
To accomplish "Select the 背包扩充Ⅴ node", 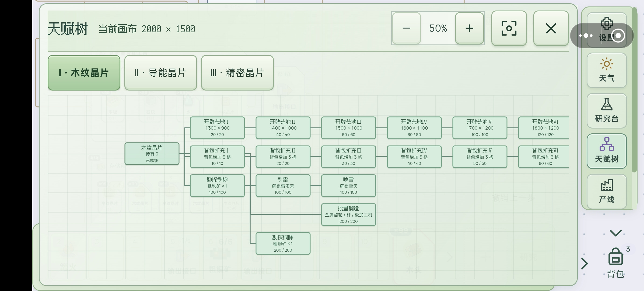I will click(480, 157).
